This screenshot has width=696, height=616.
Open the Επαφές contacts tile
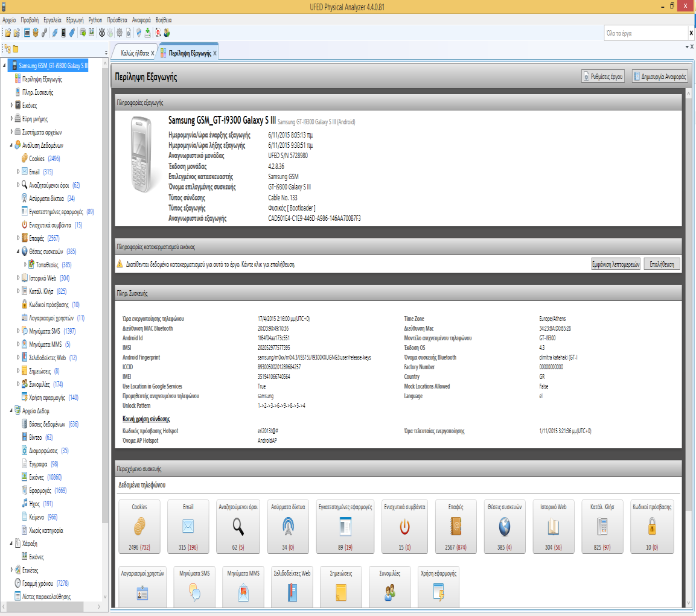pyautogui.click(x=456, y=526)
